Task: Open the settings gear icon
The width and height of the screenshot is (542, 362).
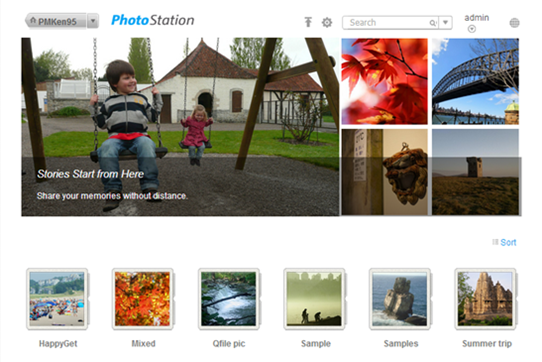Action: (327, 22)
